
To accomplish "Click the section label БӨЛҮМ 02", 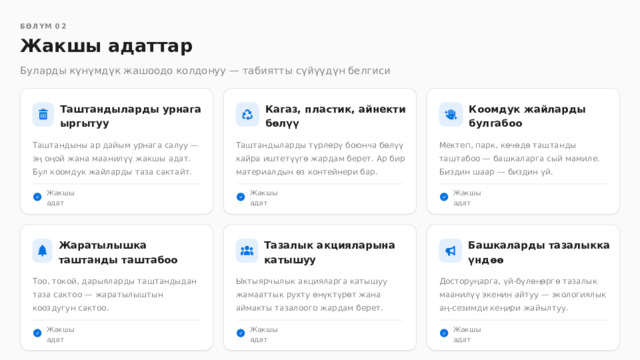I will [43, 26].
